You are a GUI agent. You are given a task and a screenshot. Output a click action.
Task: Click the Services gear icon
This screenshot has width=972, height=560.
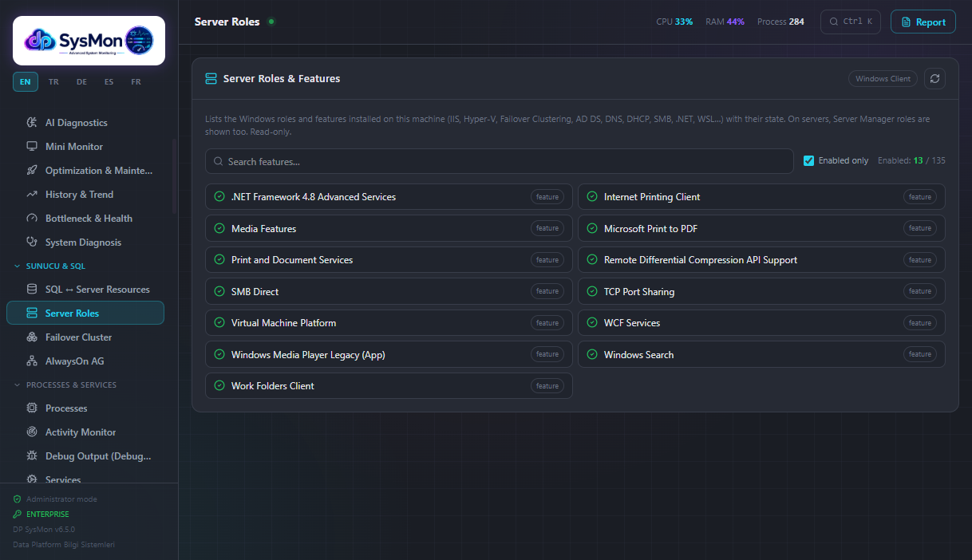pos(32,479)
